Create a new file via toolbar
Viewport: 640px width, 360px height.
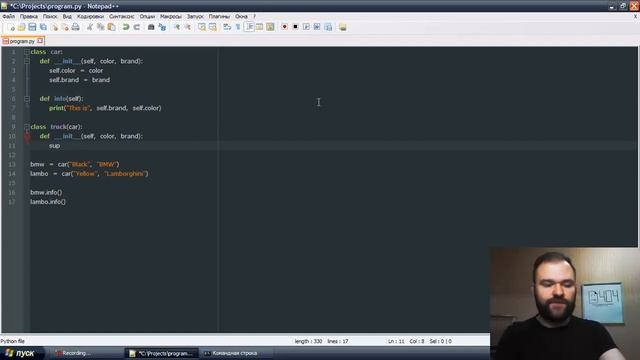tap(11, 27)
